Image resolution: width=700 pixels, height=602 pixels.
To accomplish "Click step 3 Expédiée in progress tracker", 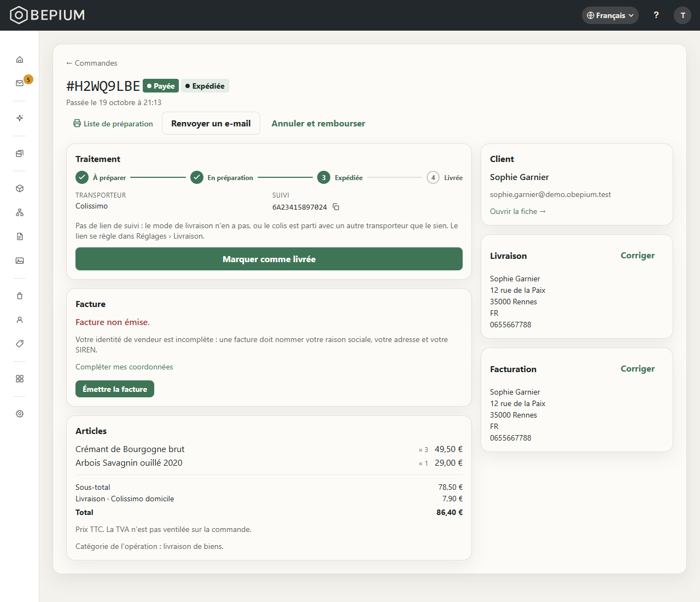I will pyautogui.click(x=324, y=177).
